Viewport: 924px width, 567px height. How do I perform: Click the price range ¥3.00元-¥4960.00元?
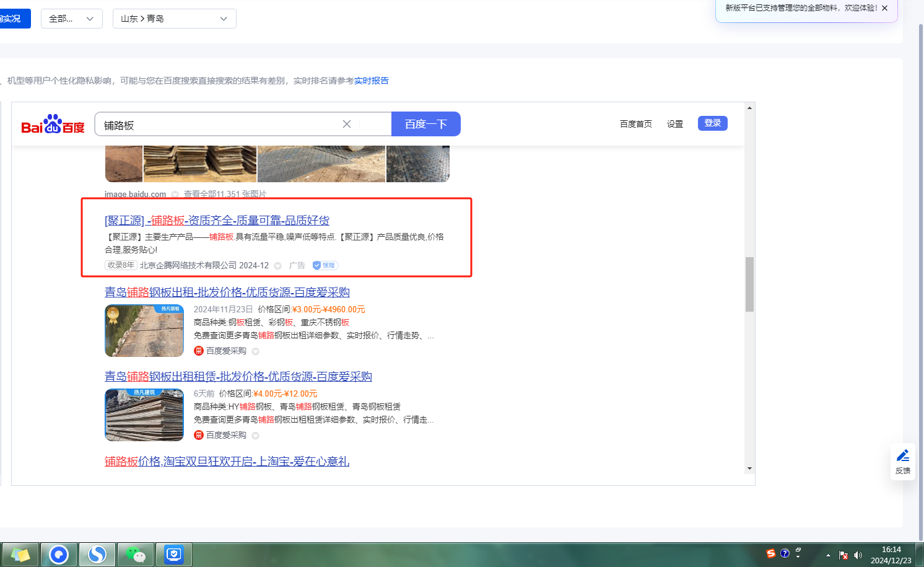click(x=329, y=309)
